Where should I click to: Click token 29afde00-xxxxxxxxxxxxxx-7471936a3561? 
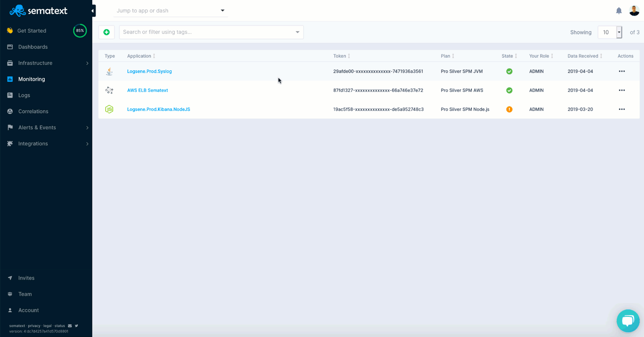[378, 72]
